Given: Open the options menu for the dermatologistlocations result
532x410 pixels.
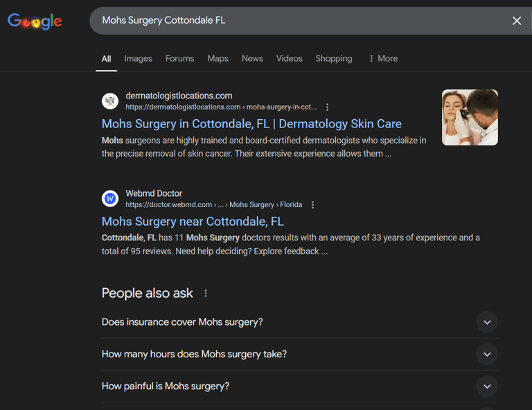Looking at the screenshot, I should pos(327,107).
